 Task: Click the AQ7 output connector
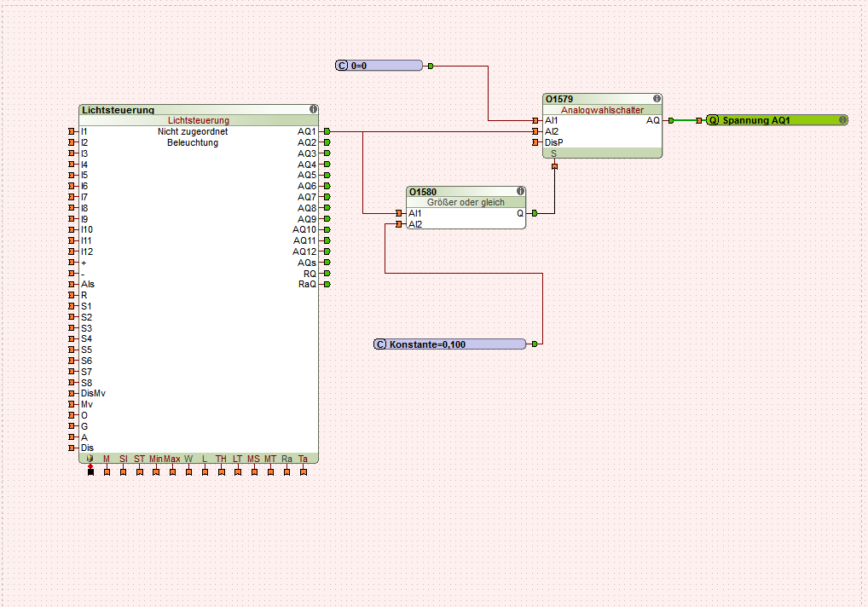(327, 197)
